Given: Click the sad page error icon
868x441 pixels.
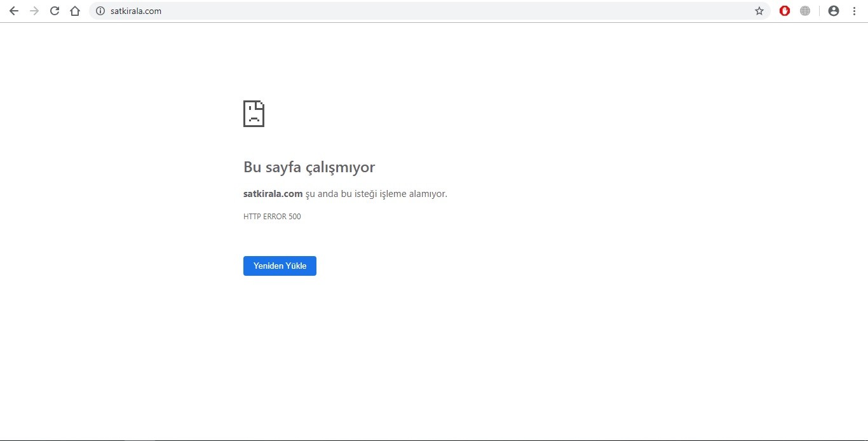Looking at the screenshot, I should [254, 114].
